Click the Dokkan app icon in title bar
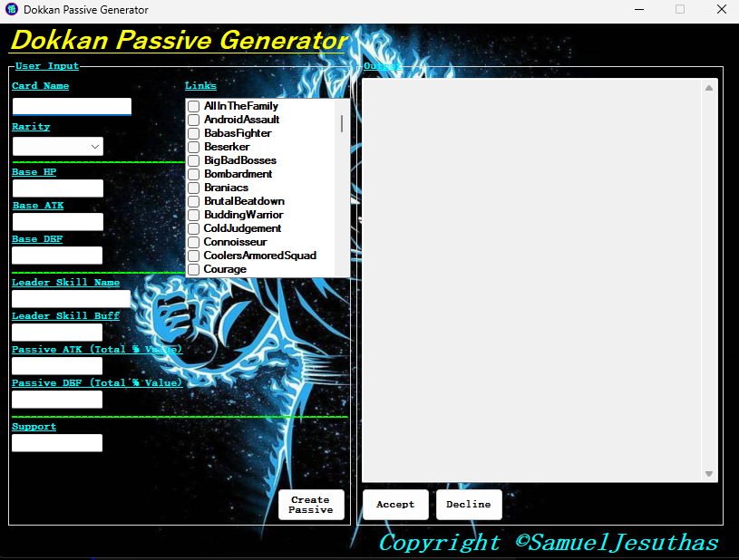This screenshot has height=560, width=739. pyautogui.click(x=11, y=9)
